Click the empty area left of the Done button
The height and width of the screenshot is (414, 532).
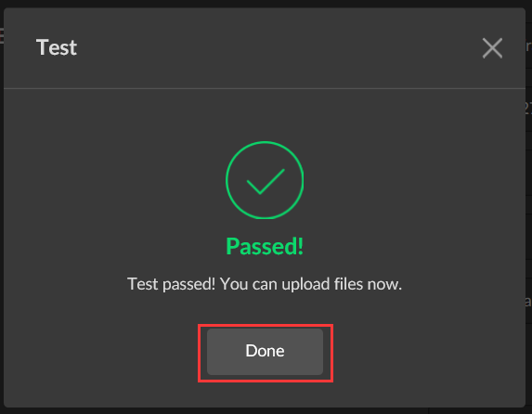point(102,352)
